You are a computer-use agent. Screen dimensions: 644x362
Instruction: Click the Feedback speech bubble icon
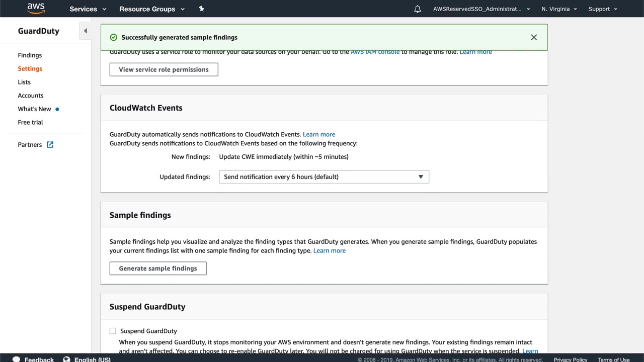pyautogui.click(x=17, y=359)
